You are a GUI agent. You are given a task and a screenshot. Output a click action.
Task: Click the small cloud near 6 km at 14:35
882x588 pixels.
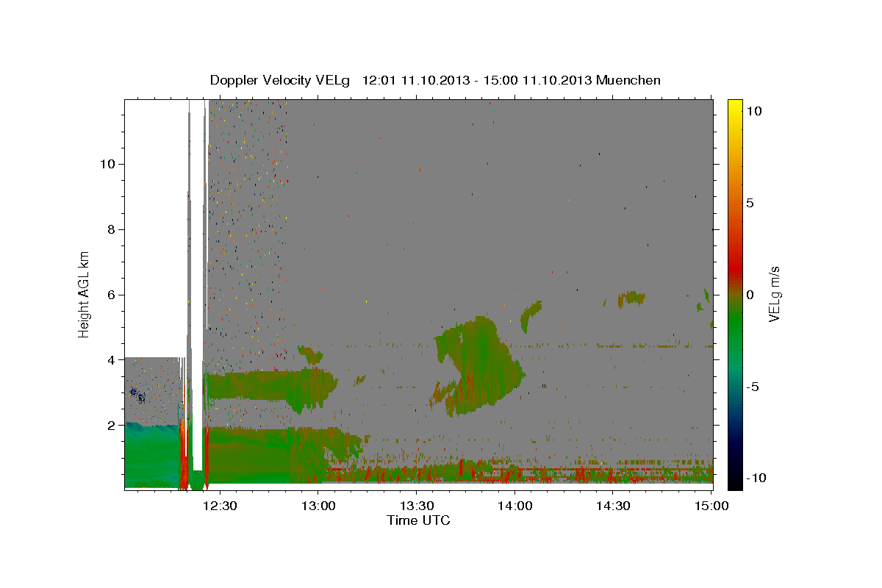click(x=631, y=298)
